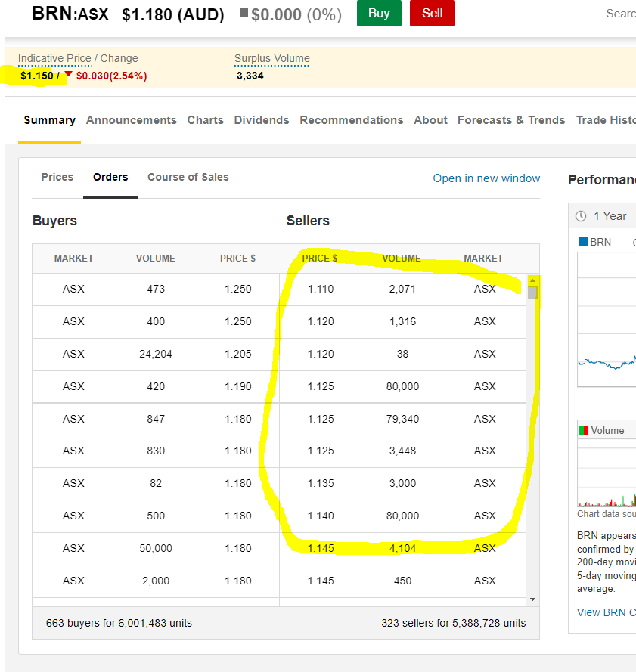Click the Open in new window link
The height and width of the screenshot is (672, 636).
pyautogui.click(x=486, y=178)
